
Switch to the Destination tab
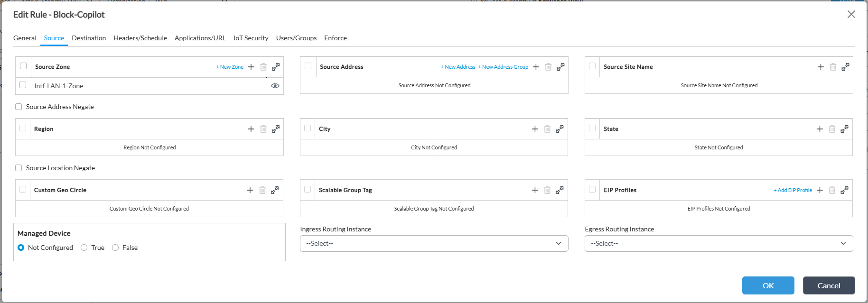pos(89,38)
